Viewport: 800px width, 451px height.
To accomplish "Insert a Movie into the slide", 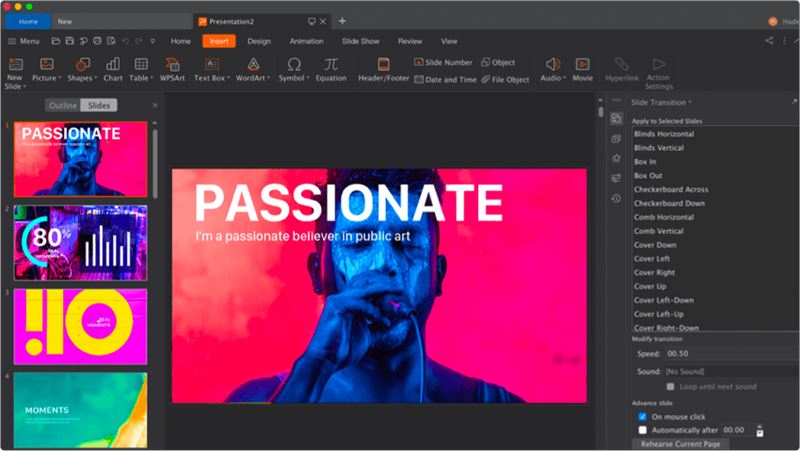I will tap(583, 68).
